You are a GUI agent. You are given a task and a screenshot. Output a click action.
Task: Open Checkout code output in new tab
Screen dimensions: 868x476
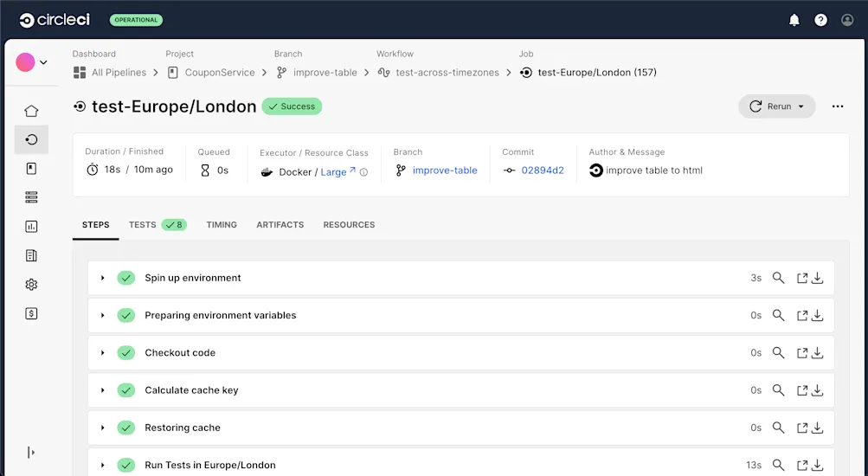(801, 352)
